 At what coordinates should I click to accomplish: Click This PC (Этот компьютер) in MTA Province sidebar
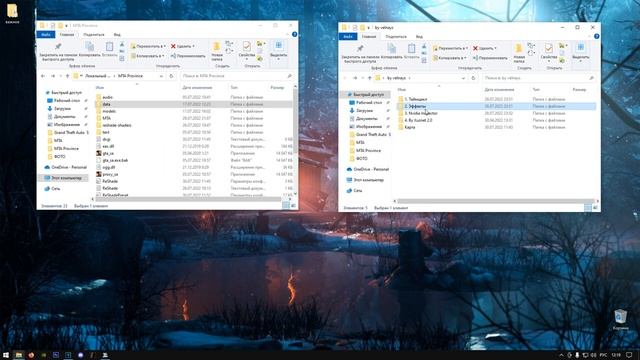[66, 178]
